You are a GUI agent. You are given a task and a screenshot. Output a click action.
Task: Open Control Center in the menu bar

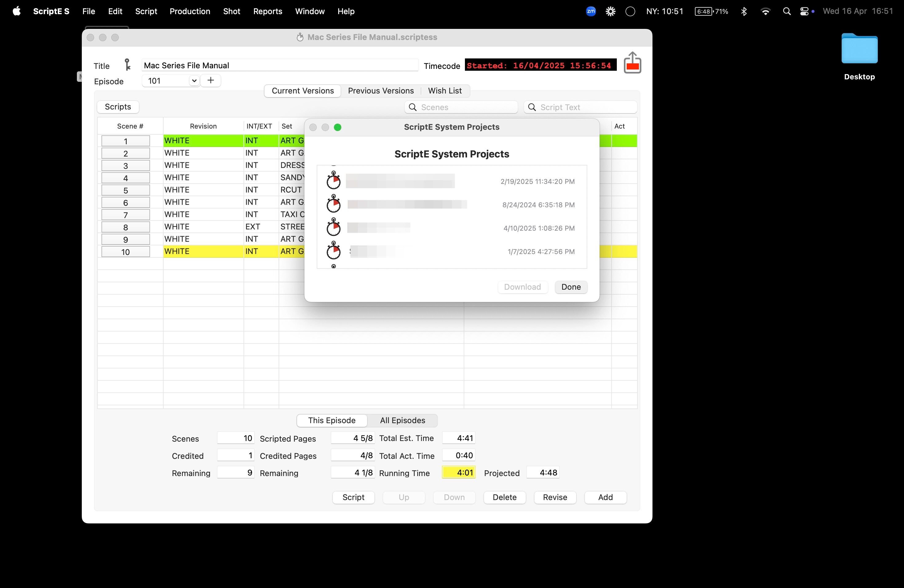tap(804, 11)
